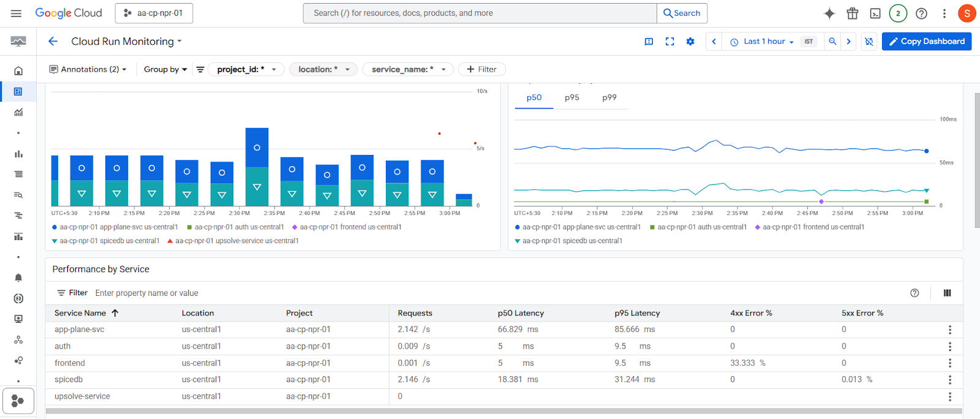The height and width of the screenshot is (419, 980).
Task: Toggle upsolve-service legend entry in request chart
Action: click(233, 241)
